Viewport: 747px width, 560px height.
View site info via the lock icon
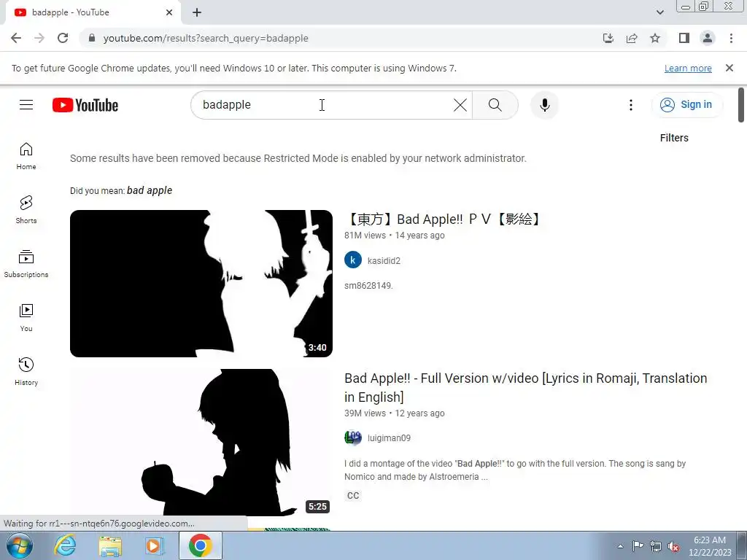coord(92,38)
